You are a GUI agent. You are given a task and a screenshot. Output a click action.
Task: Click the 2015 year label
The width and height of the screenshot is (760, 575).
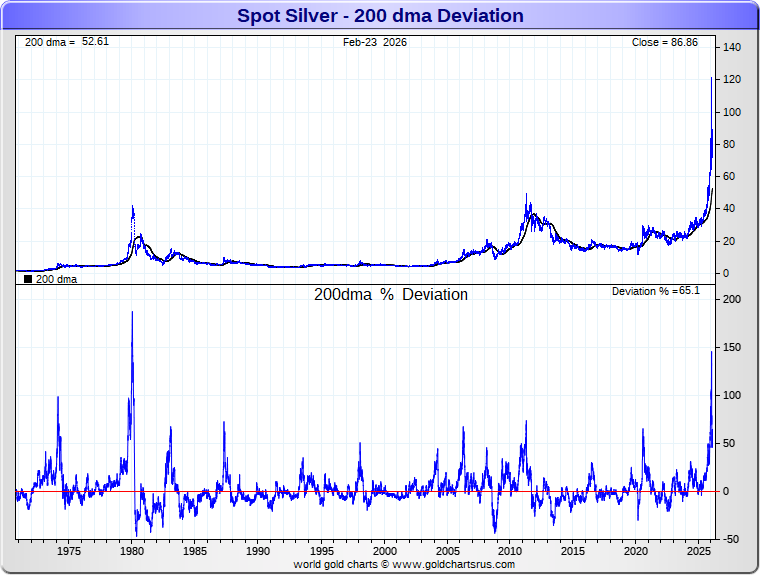point(573,551)
